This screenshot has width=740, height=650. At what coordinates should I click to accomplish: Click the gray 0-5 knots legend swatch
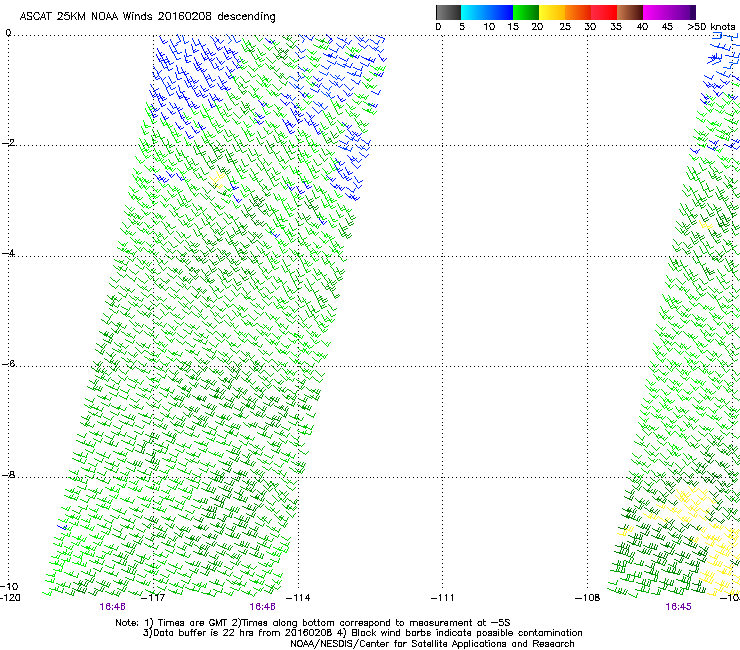coord(448,12)
